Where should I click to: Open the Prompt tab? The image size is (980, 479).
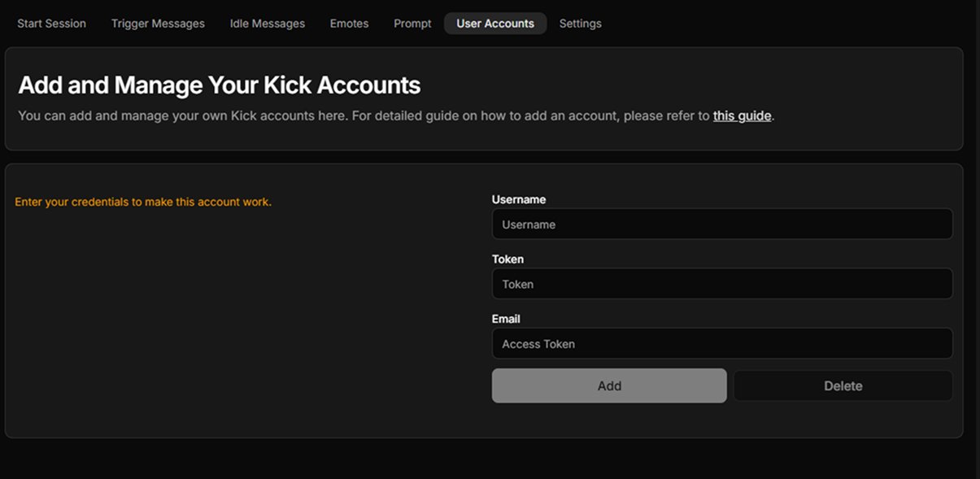[x=412, y=24]
